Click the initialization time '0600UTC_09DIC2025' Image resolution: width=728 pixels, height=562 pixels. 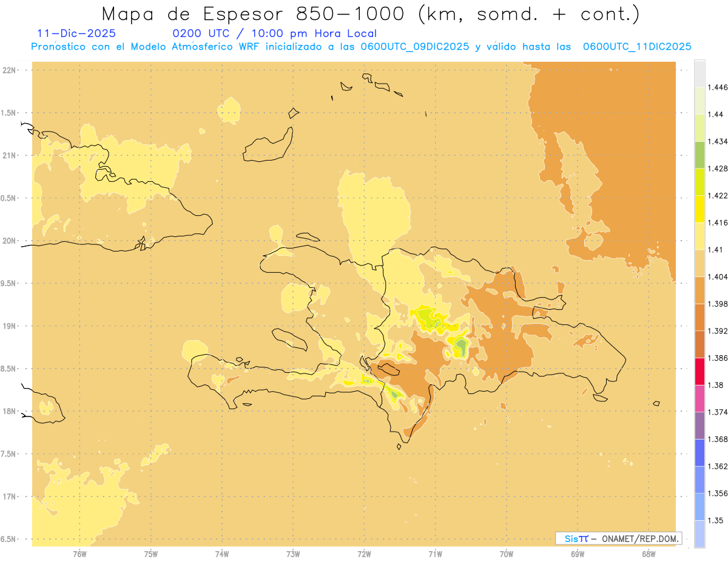point(414,47)
